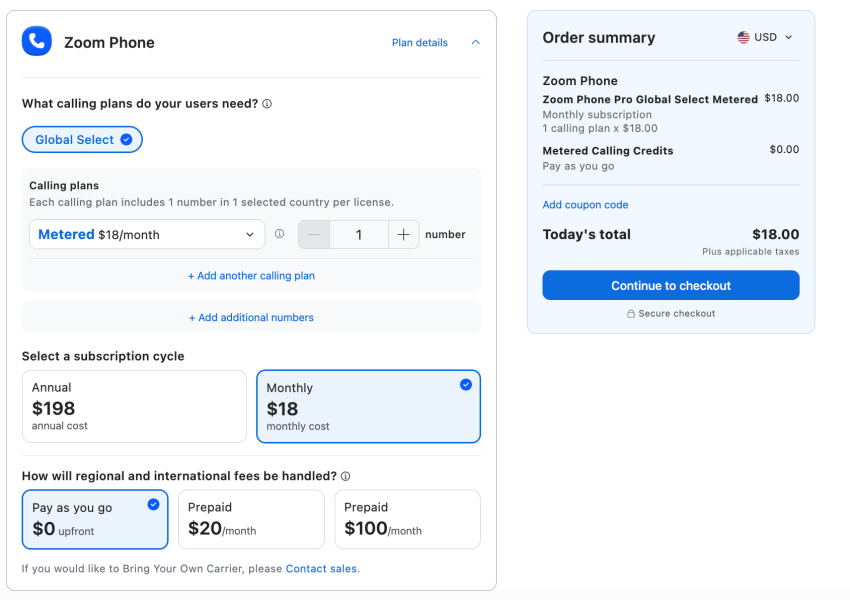
Task: Open info icon next to calling plans question
Action: (267, 104)
